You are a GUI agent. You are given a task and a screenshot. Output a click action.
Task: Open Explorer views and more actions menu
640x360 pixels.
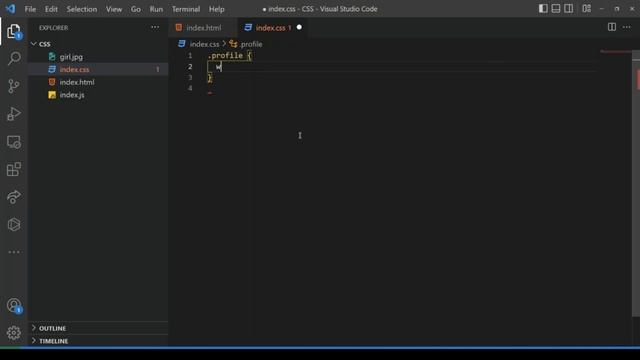155,27
